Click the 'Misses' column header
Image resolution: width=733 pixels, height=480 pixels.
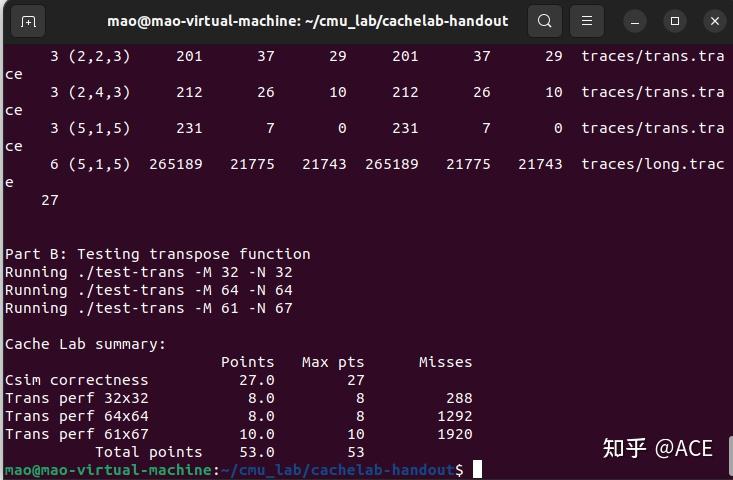pos(446,362)
